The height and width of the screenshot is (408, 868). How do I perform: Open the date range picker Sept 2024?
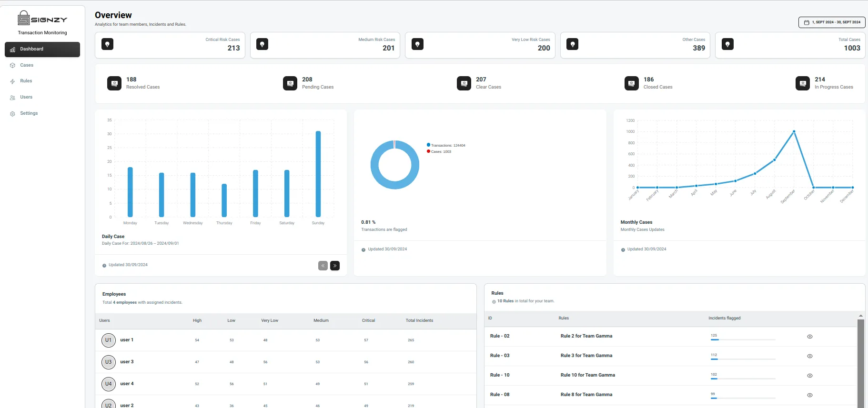pos(832,22)
